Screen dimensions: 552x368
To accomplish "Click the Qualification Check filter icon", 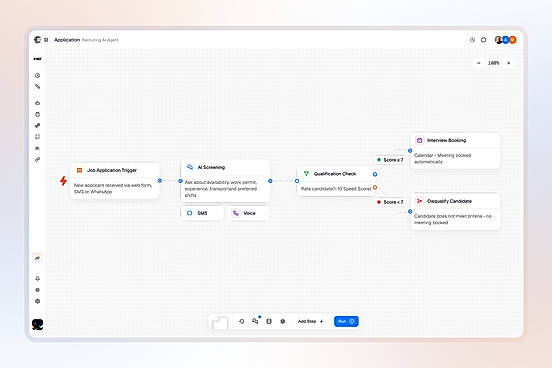I will [306, 174].
